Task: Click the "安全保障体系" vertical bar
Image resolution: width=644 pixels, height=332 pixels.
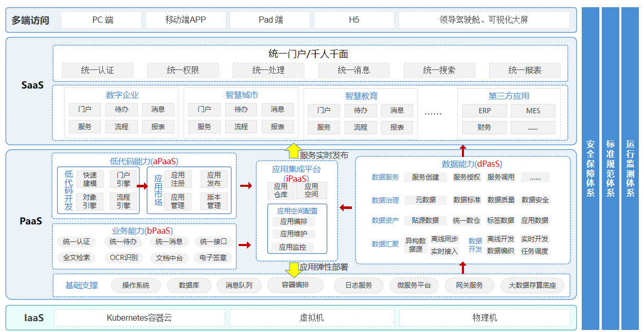Action: pyautogui.click(x=591, y=168)
